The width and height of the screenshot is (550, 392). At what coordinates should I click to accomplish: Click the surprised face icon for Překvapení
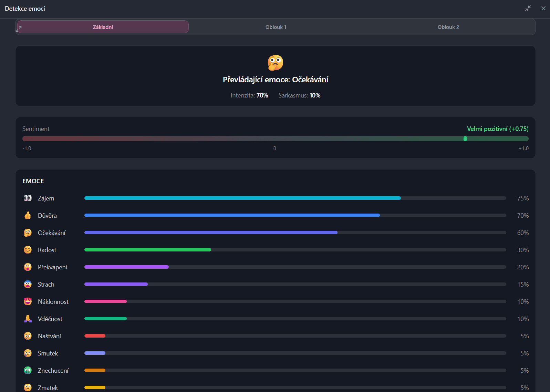pos(28,267)
